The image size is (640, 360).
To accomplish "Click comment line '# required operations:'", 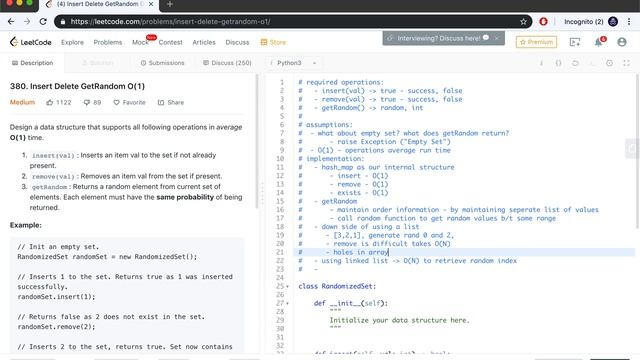I will click(341, 82).
